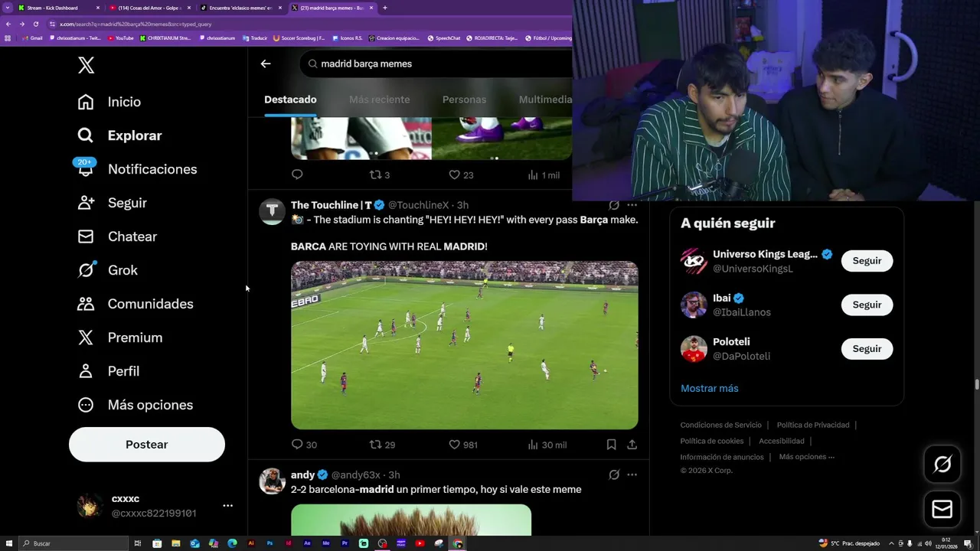Viewport: 980px width, 551px height.
Task: Switch to the Multimedia tab
Action: coord(545,99)
